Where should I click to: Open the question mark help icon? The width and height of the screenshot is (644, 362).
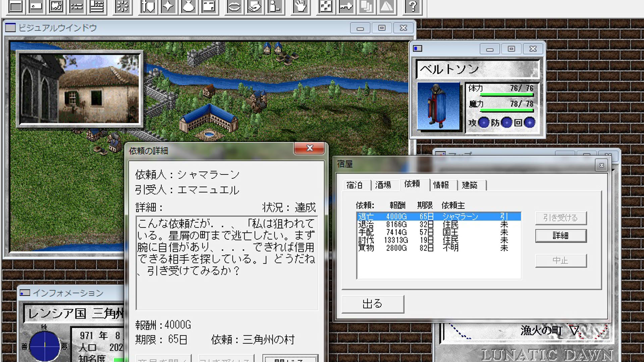pyautogui.click(x=413, y=6)
